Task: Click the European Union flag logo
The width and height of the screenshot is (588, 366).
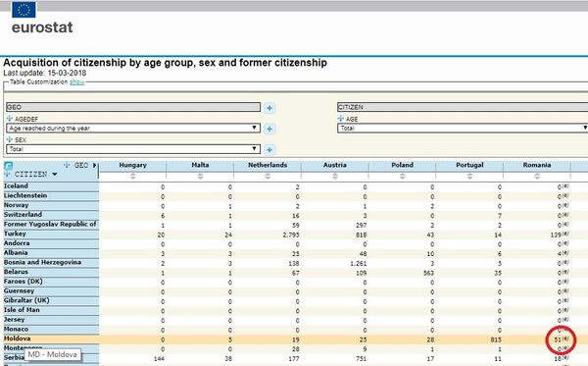Action: 24,10
